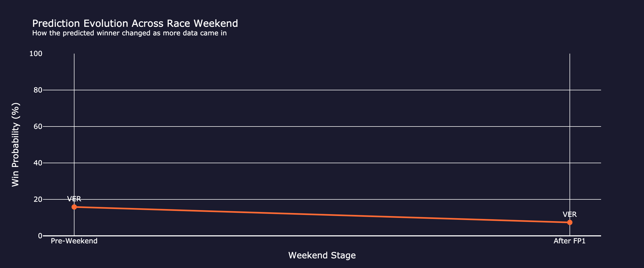Select the After FP1 x-axis tick label
This screenshot has width=644, height=268.
click(570, 241)
